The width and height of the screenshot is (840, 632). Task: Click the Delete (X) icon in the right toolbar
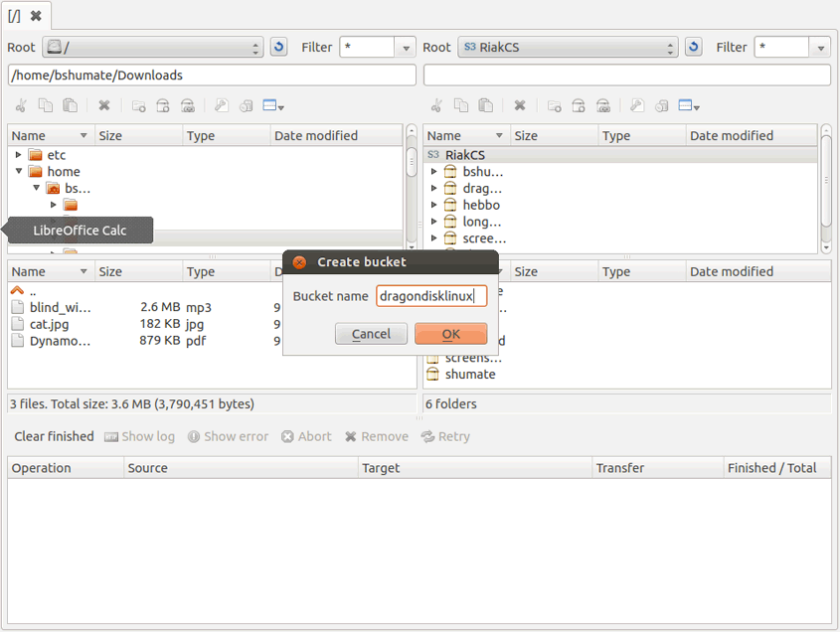tap(519, 105)
